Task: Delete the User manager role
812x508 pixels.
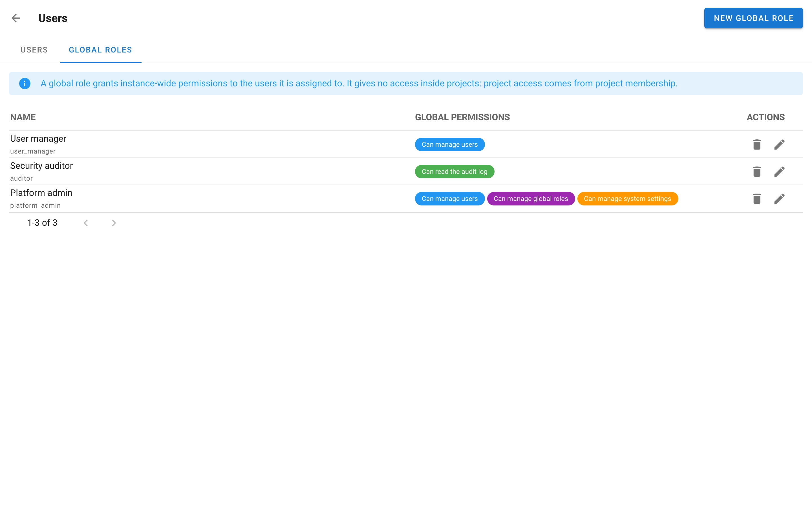Action: 757,144
